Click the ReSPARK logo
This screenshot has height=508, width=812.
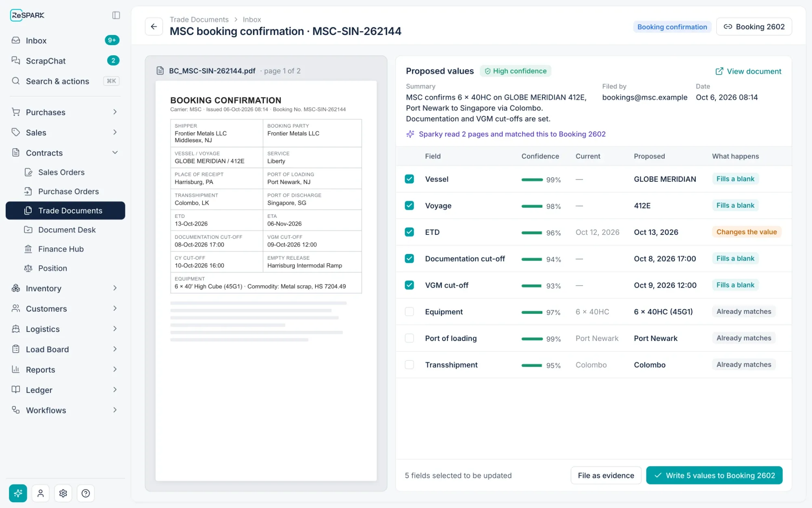click(27, 15)
